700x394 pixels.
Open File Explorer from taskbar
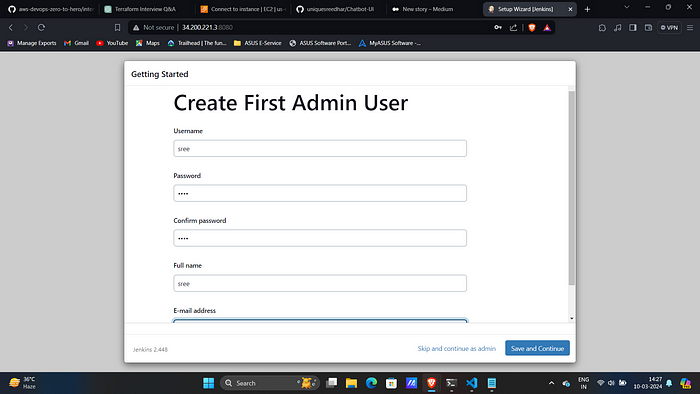coord(351,383)
